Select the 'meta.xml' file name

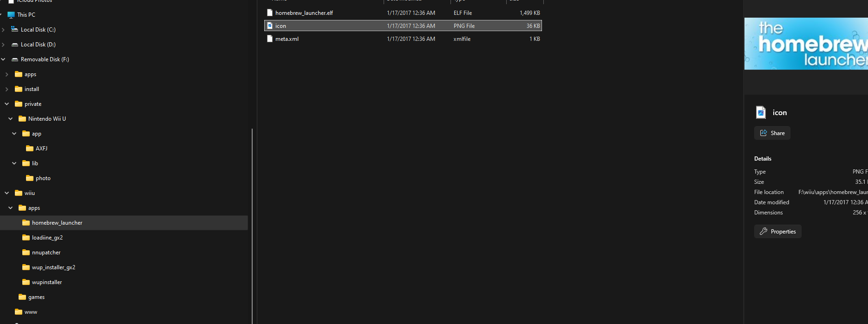pyautogui.click(x=287, y=39)
